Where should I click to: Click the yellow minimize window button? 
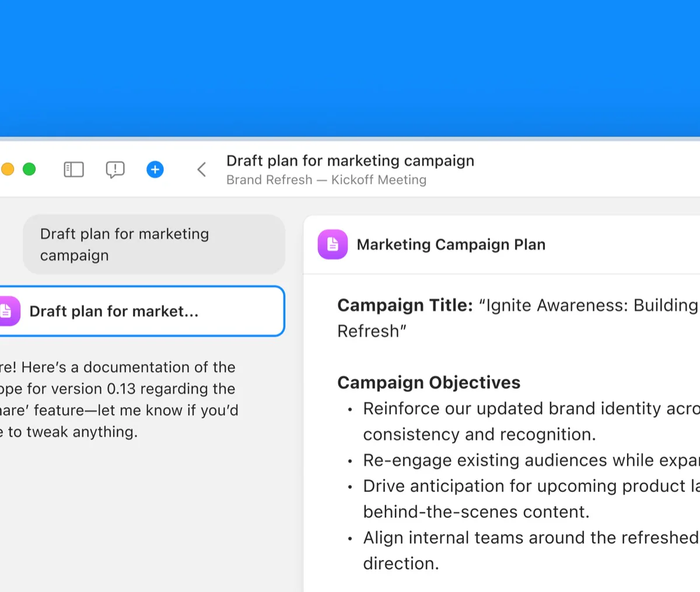(x=7, y=169)
